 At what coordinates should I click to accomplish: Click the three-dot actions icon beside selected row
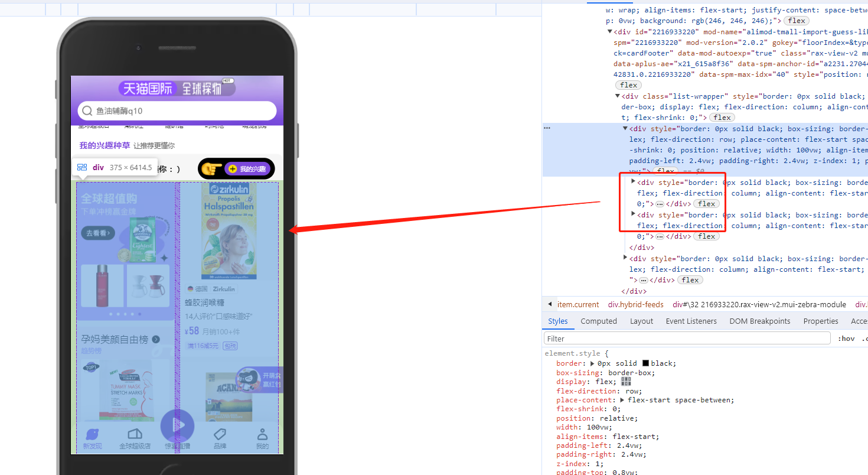click(547, 128)
